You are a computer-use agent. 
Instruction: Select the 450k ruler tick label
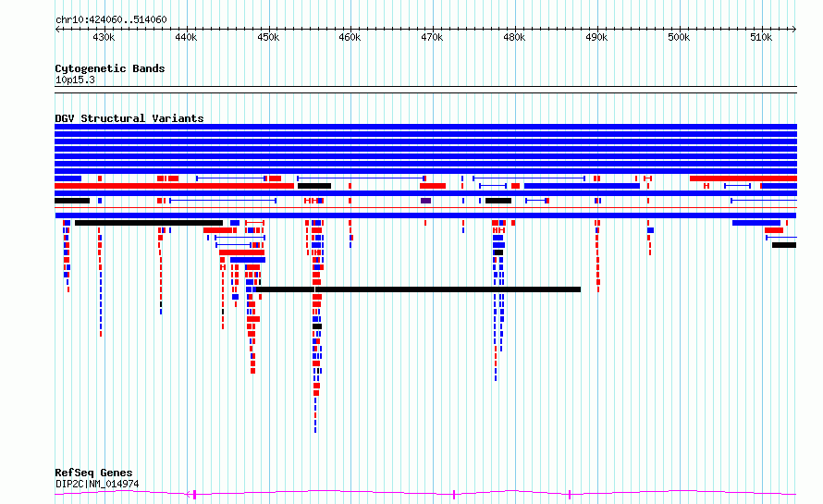267,37
